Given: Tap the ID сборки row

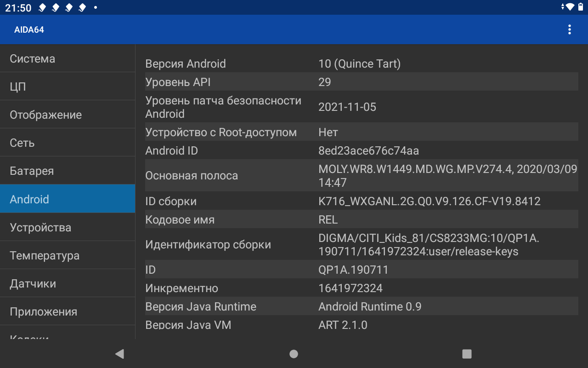Looking at the screenshot, I should click(361, 201).
